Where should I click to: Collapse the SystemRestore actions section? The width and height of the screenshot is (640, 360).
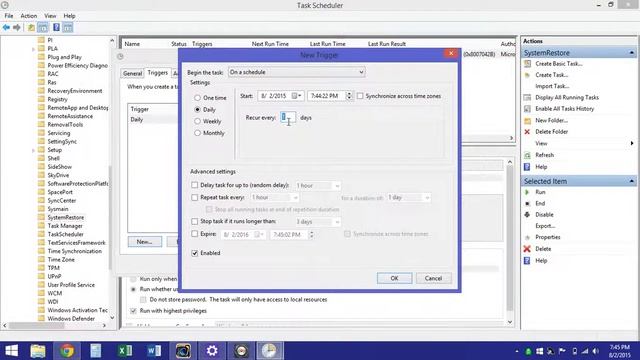(631, 53)
